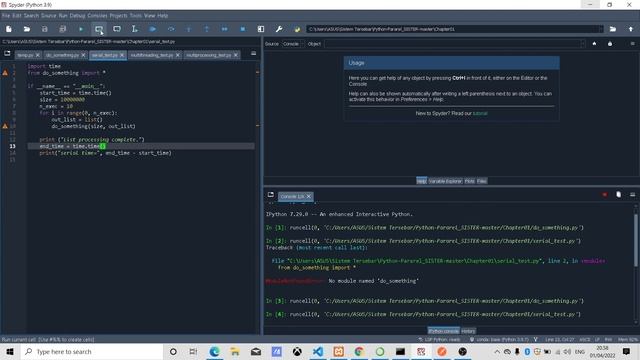Screen dimensions: 640x360
Task: Close do_something.py tab
Action: pos(83,55)
